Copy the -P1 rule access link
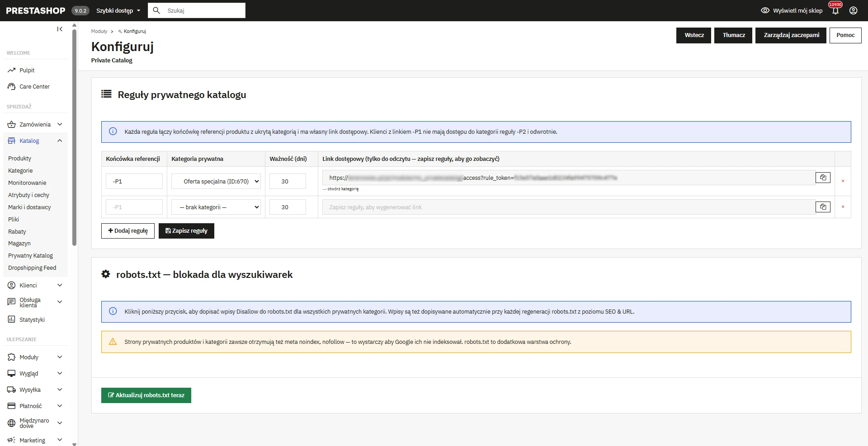The height and width of the screenshot is (446, 868). 823,178
